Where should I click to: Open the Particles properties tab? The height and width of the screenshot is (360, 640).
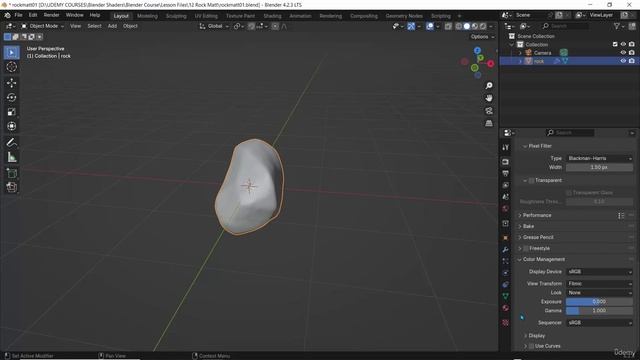pyautogui.click(x=506, y=261)
